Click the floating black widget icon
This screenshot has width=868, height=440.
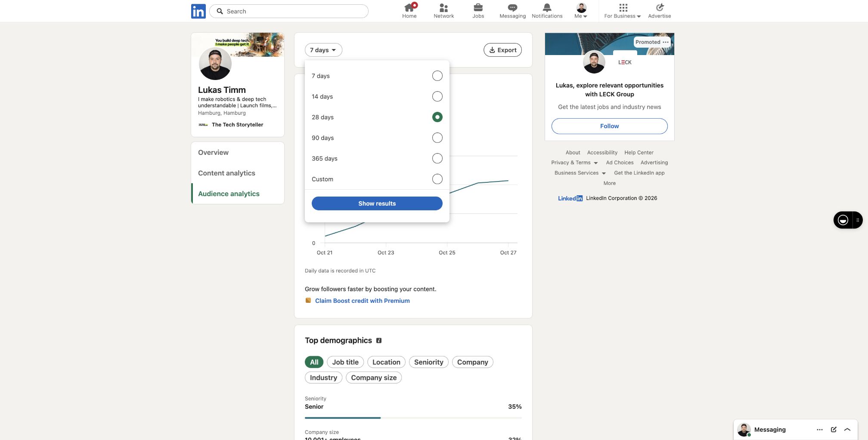tap(843, 220)
